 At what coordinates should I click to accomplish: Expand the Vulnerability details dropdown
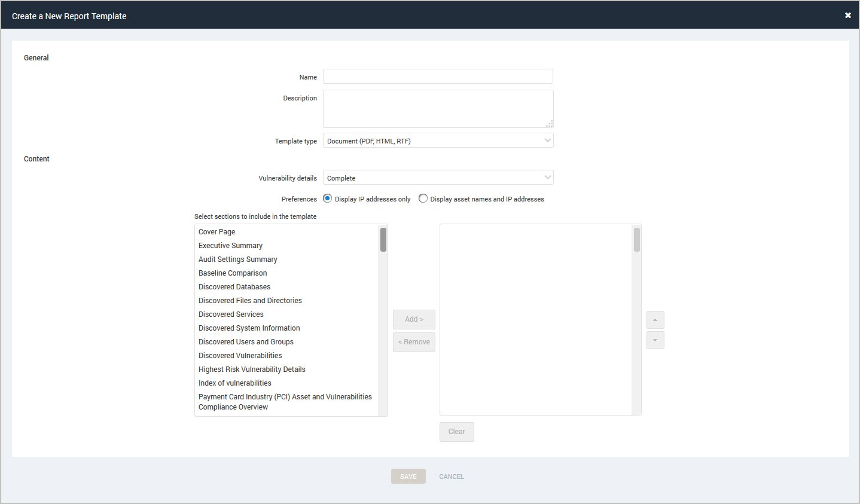point(438,178)
